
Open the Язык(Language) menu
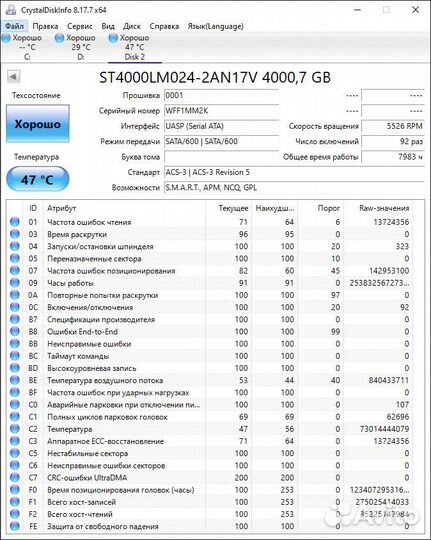tap(215, 26)
